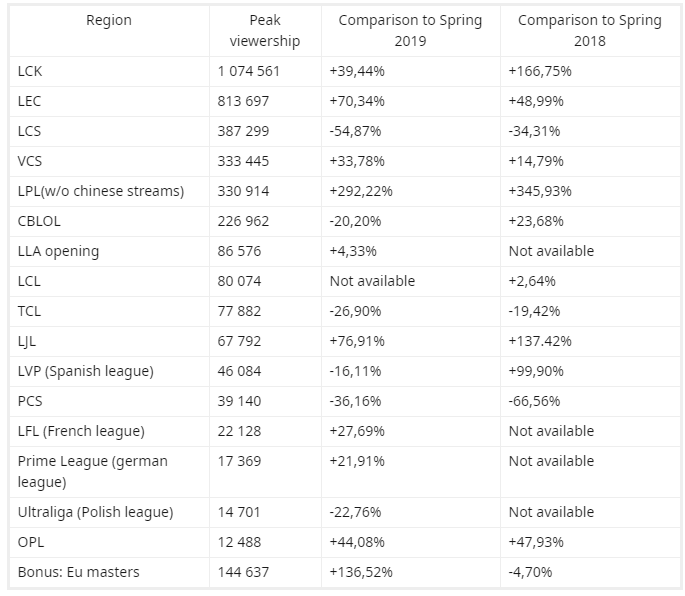This screenshot has height=596, width=685.
Task: Click the LCK region cell
Action: (31, 71)
